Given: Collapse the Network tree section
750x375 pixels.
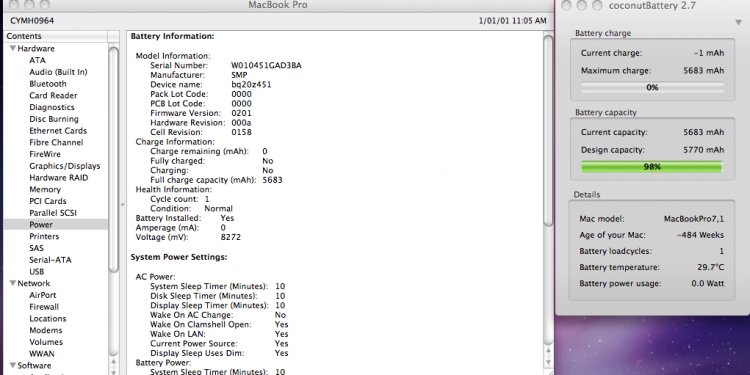Looking at the screenshot, I should (12, 283).
